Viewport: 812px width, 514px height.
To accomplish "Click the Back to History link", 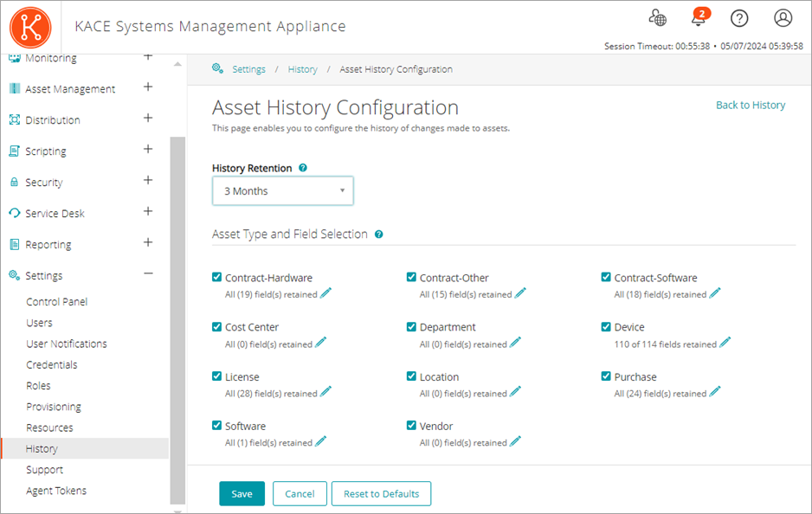I will 750,105.
